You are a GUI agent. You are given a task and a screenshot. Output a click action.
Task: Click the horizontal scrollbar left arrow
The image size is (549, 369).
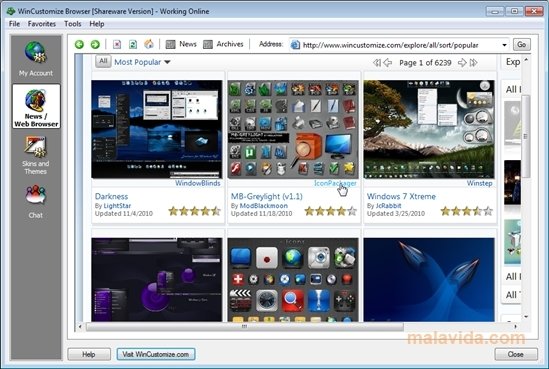tap(80, 327)
